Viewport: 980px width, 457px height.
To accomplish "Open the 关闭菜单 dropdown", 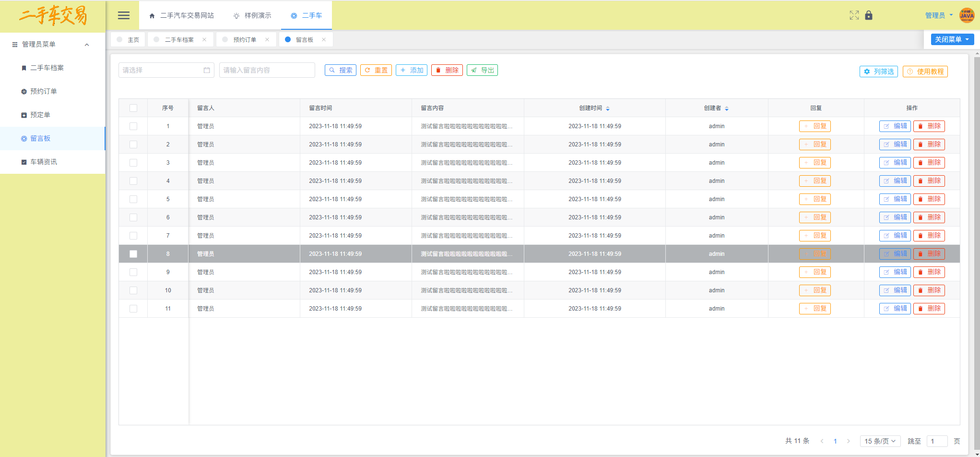I will (952, 39).
